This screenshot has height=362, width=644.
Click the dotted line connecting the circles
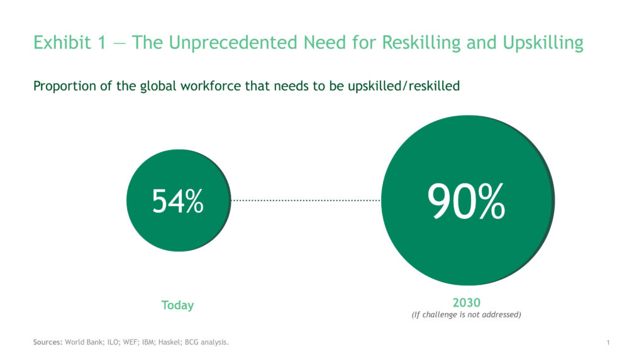point(306,201)
